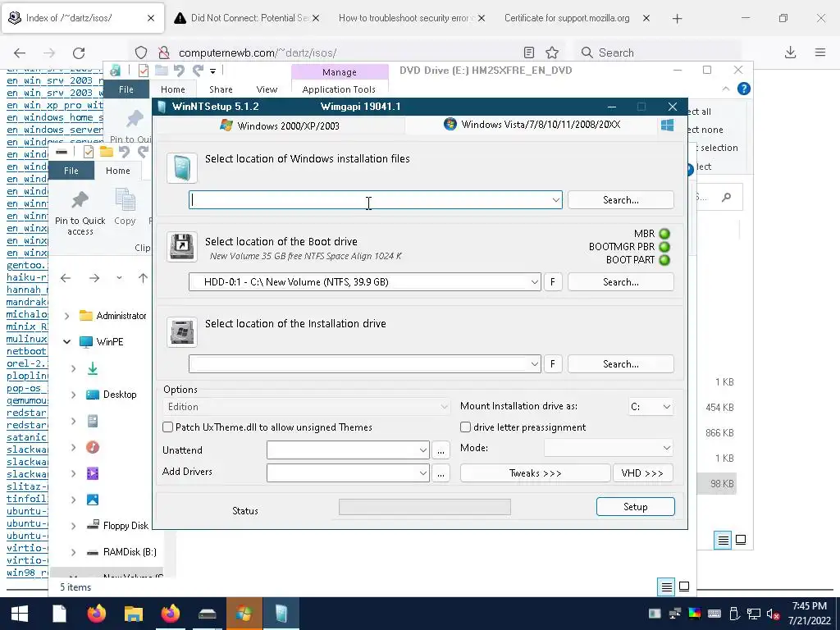Click the Status progress bar
Viewport: 840px width, 630px height.
(425, 507)
